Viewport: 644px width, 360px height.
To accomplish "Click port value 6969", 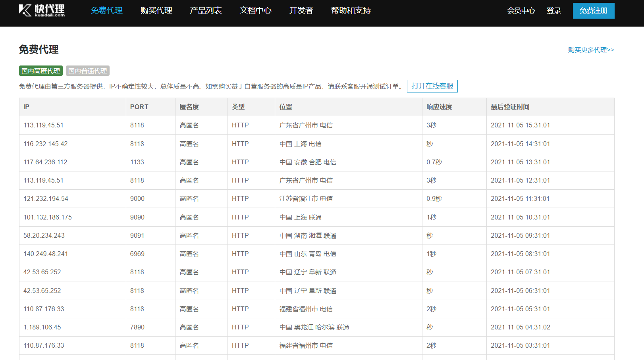I will 137,254.
